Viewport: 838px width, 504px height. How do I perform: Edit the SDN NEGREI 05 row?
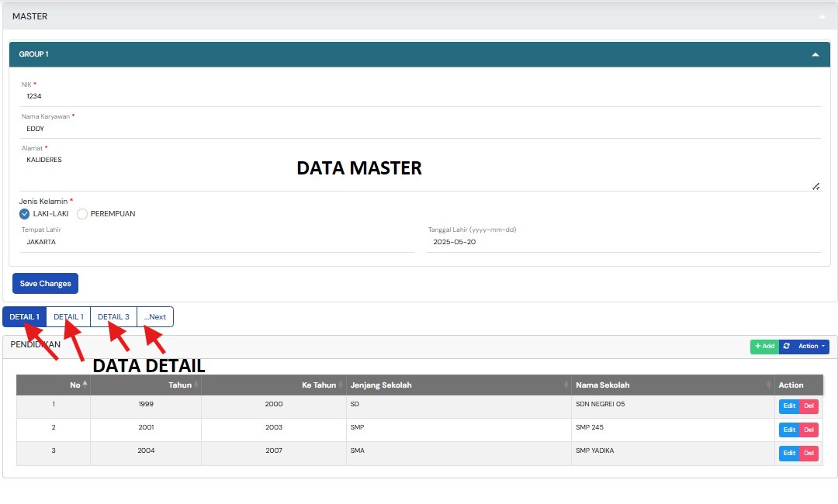[x=789, y=406]
